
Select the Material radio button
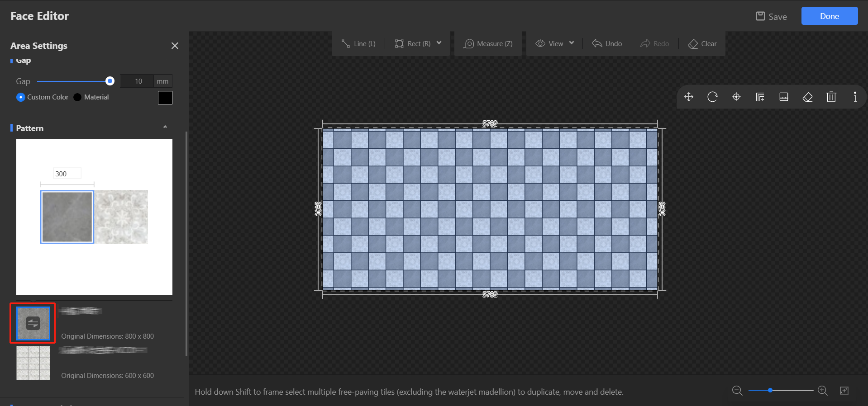pyautogui.click(x=77, y=97)
